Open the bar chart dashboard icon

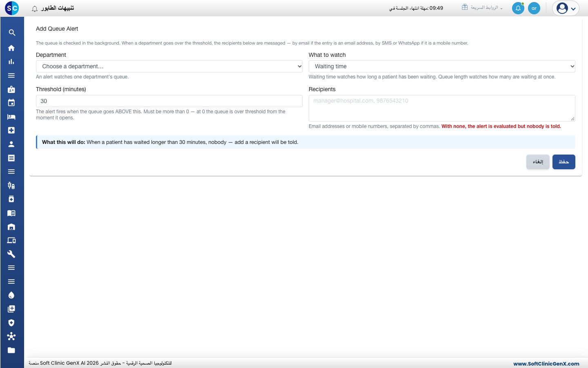pyautogui.click(x=11, y=62)
